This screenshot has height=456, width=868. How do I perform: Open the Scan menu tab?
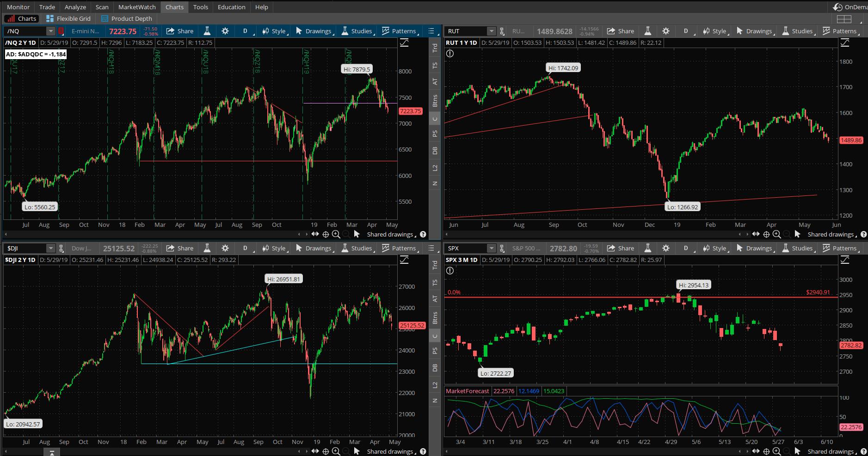coord(102,7)
